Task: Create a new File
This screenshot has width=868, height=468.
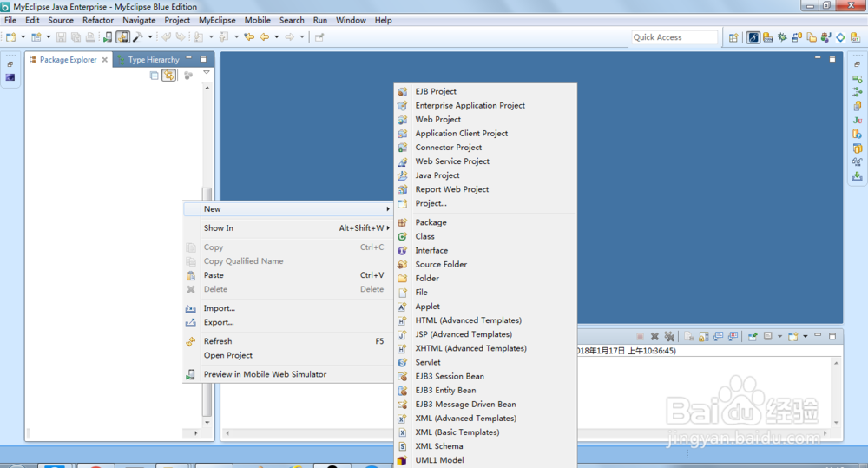Action: click(485, 293)
